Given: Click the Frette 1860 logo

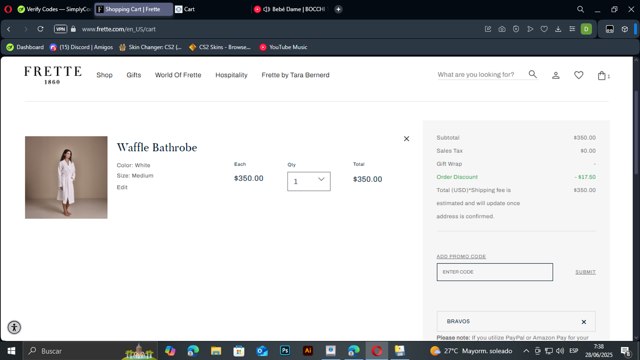Looking at the screenshot, I should (53, 75).
